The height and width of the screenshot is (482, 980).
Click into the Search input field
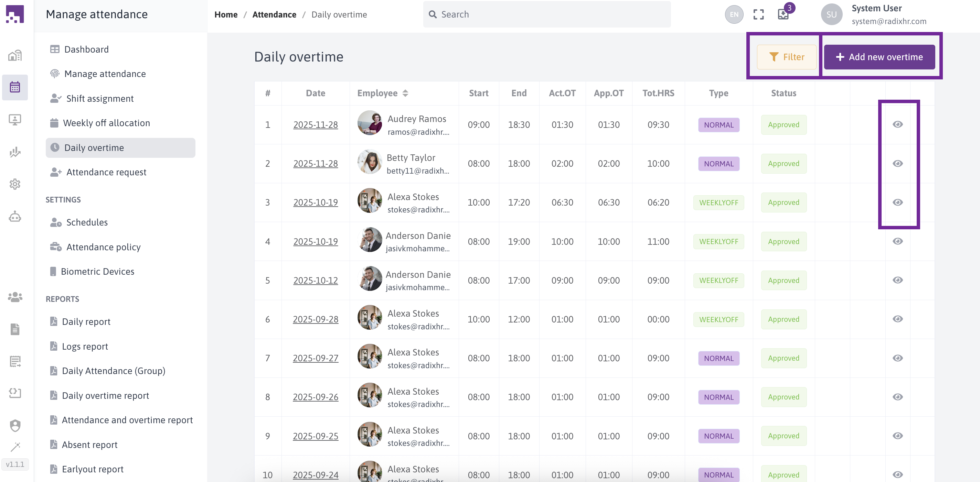[548, 14]
